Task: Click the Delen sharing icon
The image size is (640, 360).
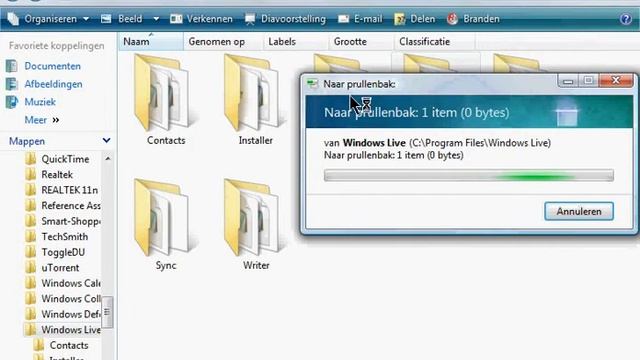Action: [x=400, y=19]
